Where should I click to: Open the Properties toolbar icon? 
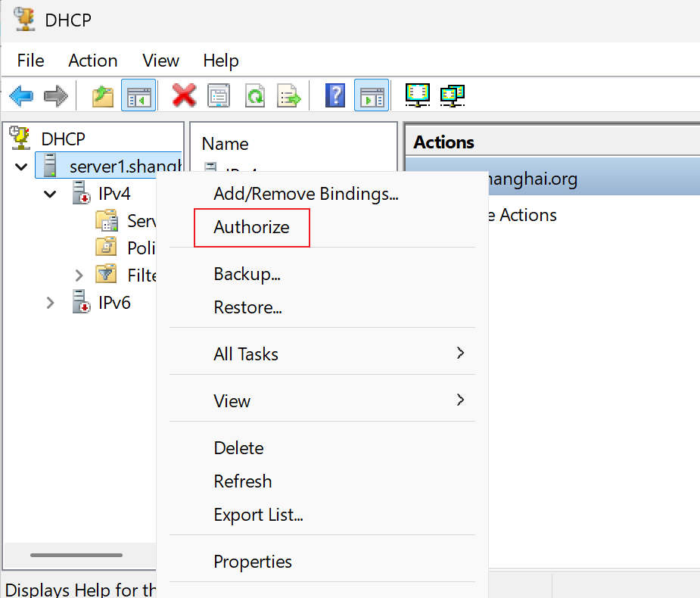tap(219, 95)
